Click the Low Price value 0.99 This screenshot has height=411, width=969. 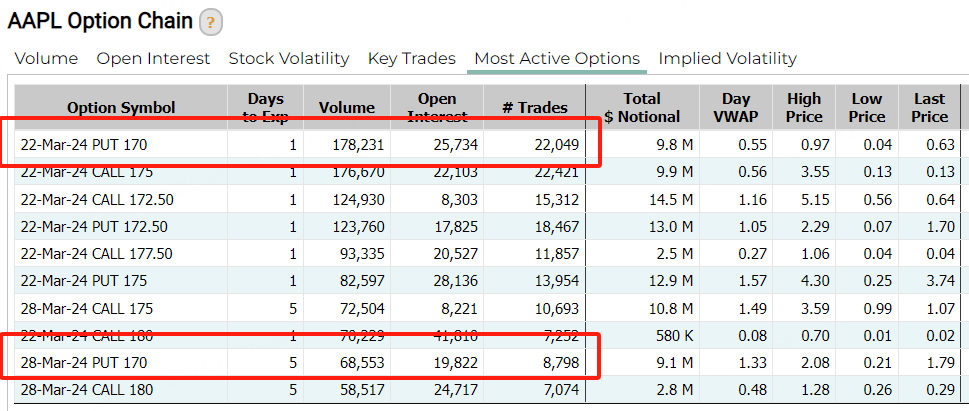tap(878, 308)
